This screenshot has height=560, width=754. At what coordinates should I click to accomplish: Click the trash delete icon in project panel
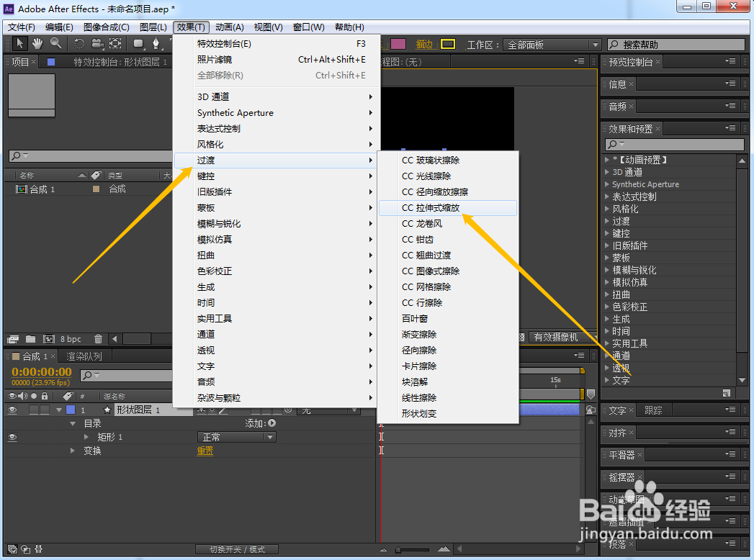[98, 339]
